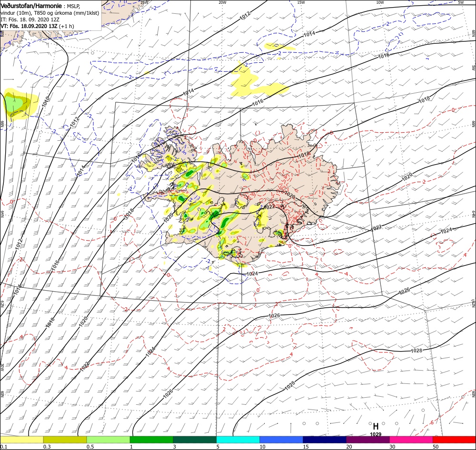
Task: Click the 15 legend scale value
Action: click(x=306, y=447)
